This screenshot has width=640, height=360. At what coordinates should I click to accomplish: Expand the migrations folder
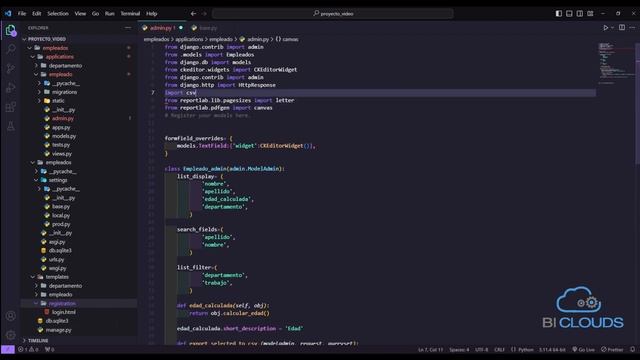64,92
